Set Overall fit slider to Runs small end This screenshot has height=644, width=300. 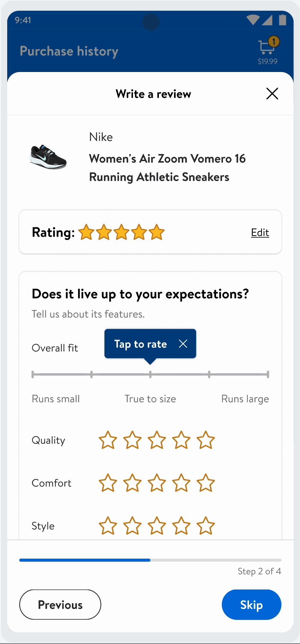tap(33, 374)
